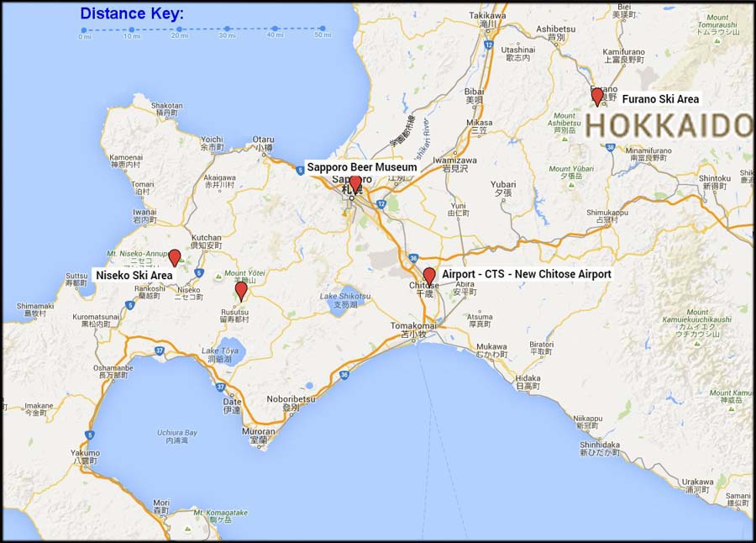
Task: Click the 0 mi dot on distance key
Action: coord(84,30)
